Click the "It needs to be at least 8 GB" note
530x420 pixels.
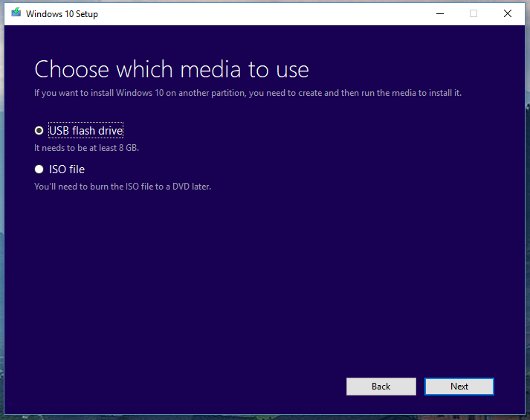tap(86, 148)
